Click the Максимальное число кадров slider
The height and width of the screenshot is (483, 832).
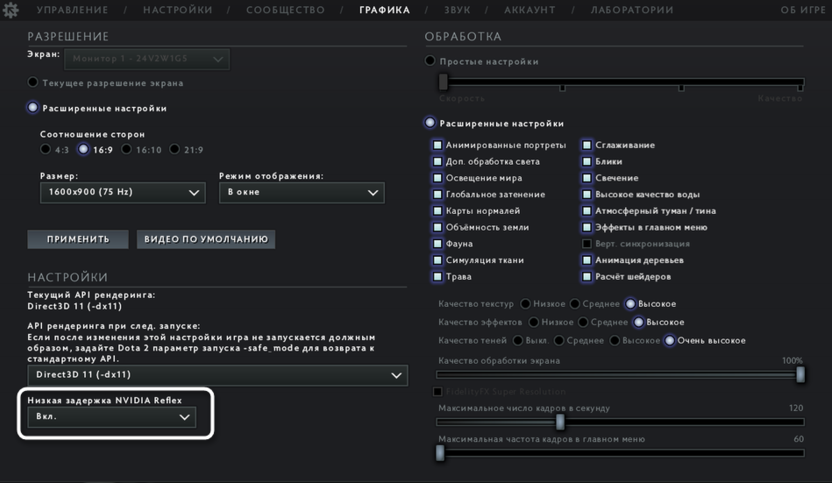click(x=560, y=421)
